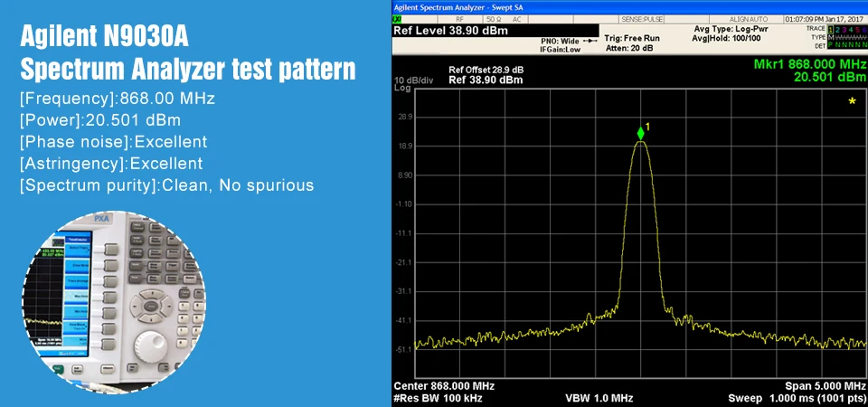Click the Ref Offset 28.9 dB text

click(486, 71)
